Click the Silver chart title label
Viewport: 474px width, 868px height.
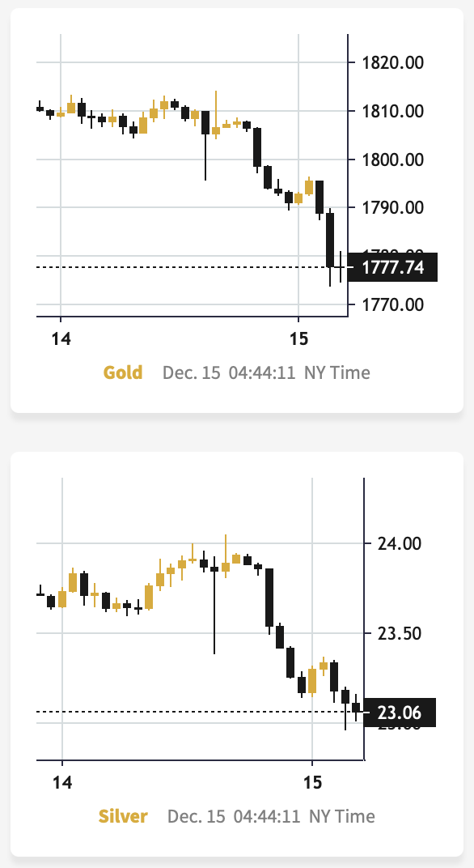point(123,816)
